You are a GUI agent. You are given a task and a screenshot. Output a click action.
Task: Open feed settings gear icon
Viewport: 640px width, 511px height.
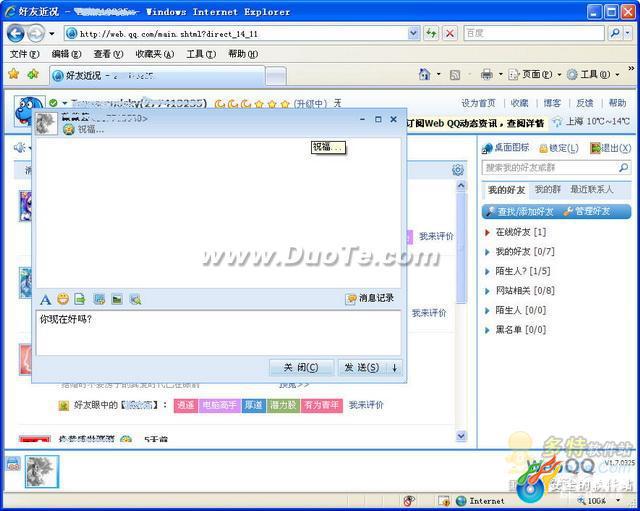click(458, 170)
